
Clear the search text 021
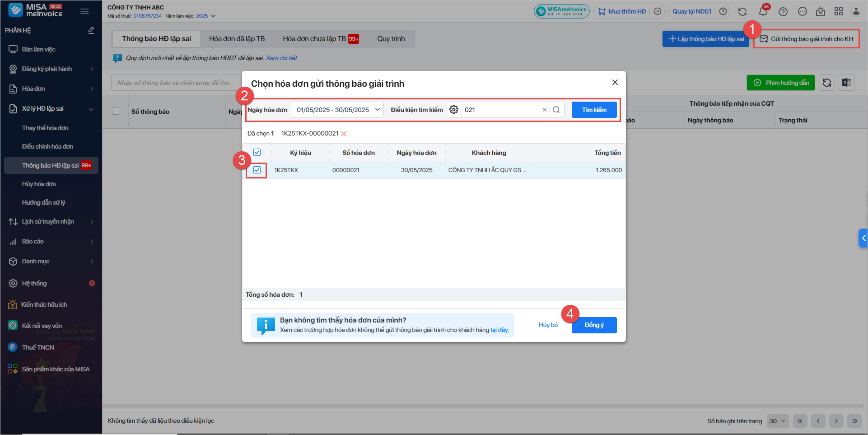[x=544, y=110]
